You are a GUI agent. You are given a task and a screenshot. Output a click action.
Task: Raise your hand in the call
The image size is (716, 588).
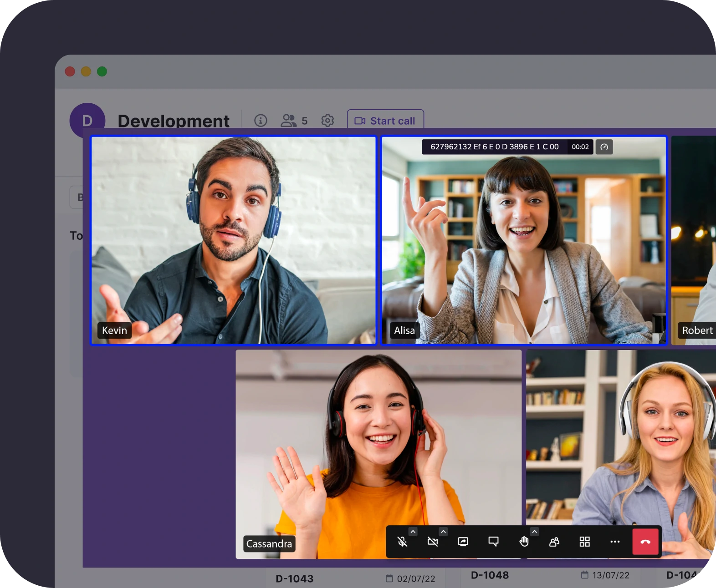click(524, 542)
